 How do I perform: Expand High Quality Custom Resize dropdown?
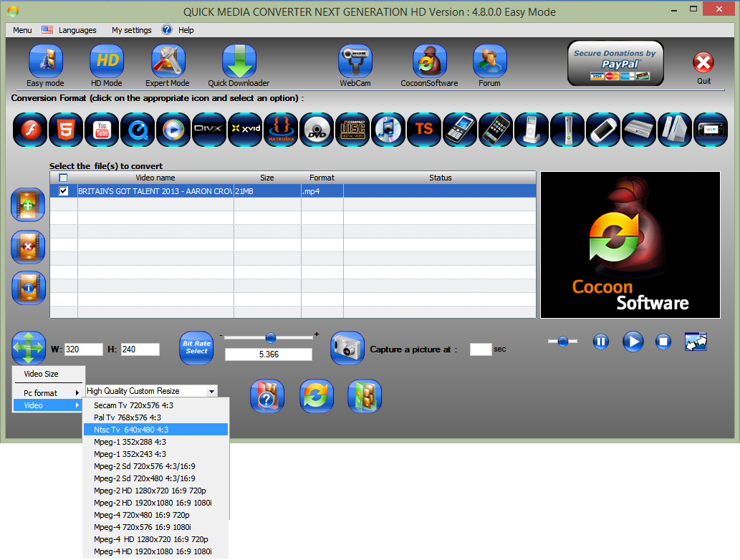pos(211,391)
